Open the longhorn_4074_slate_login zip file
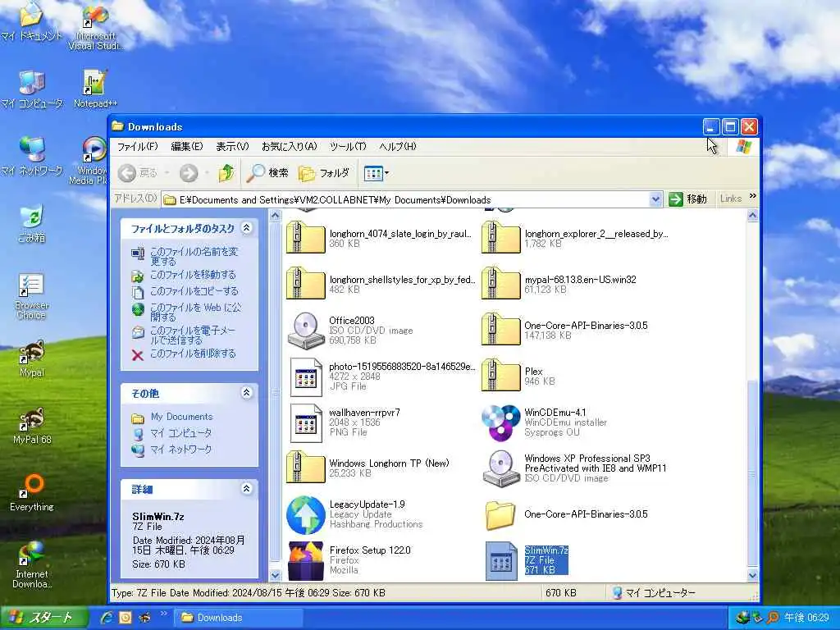This screenshot has width=840, height=630. (305, 239)
